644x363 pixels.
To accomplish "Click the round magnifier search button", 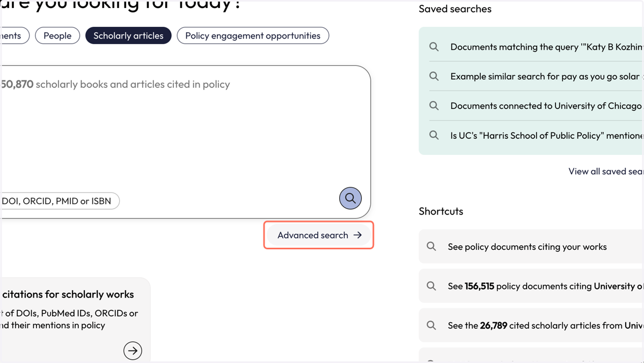I will pos(350,198).
